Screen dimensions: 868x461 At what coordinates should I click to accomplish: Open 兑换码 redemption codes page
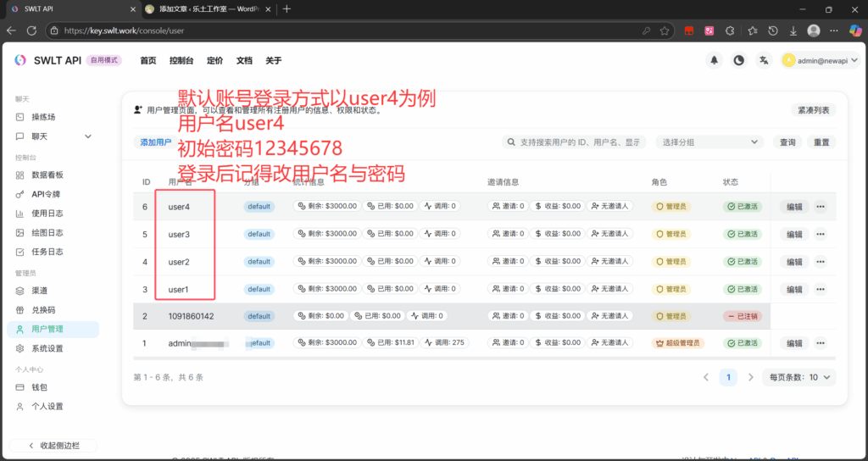tap(43, 310)
